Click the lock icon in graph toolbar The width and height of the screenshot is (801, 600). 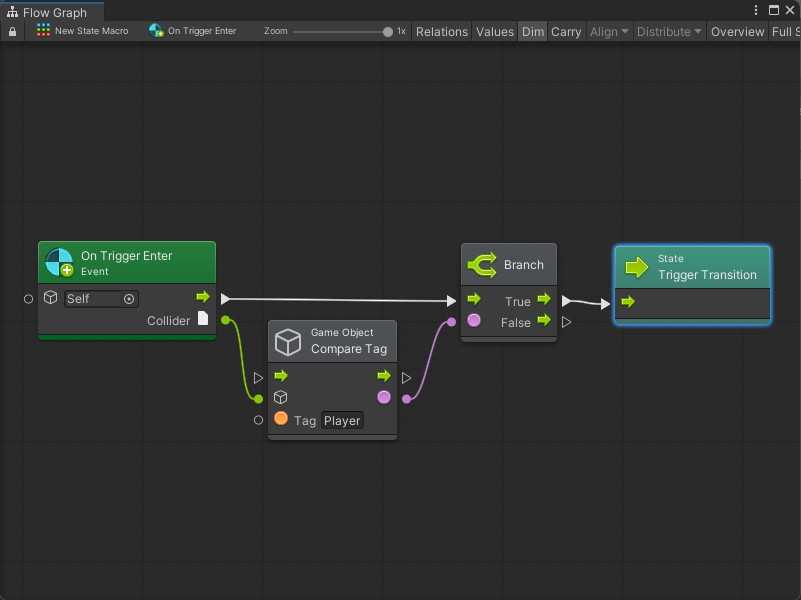(12, 32)
